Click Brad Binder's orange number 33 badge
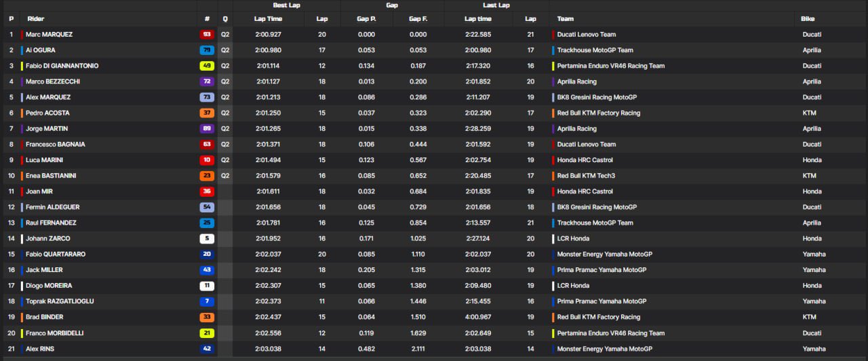This screenshot has height=361, width=868. (x=207, y=318)
